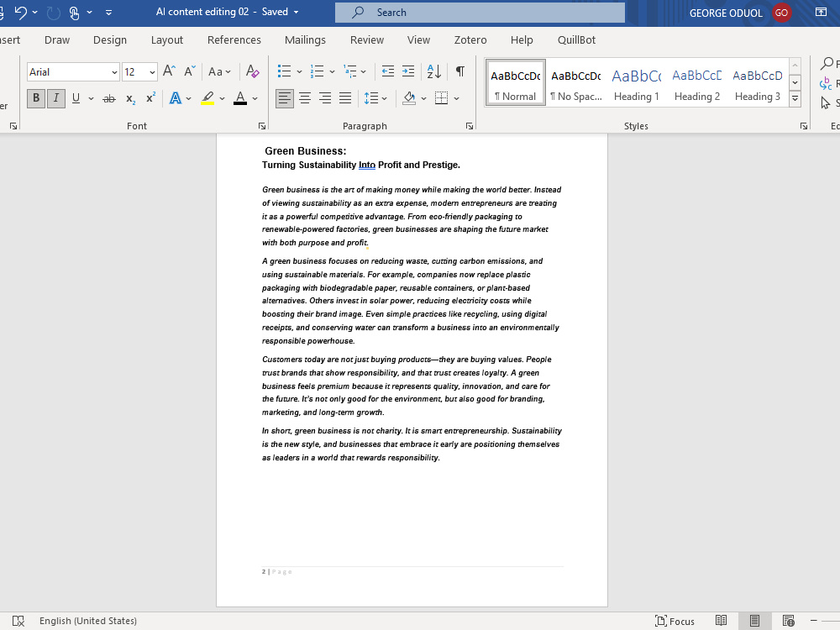Increase paragraph indent
840x630 pixels.
point(408,71)
